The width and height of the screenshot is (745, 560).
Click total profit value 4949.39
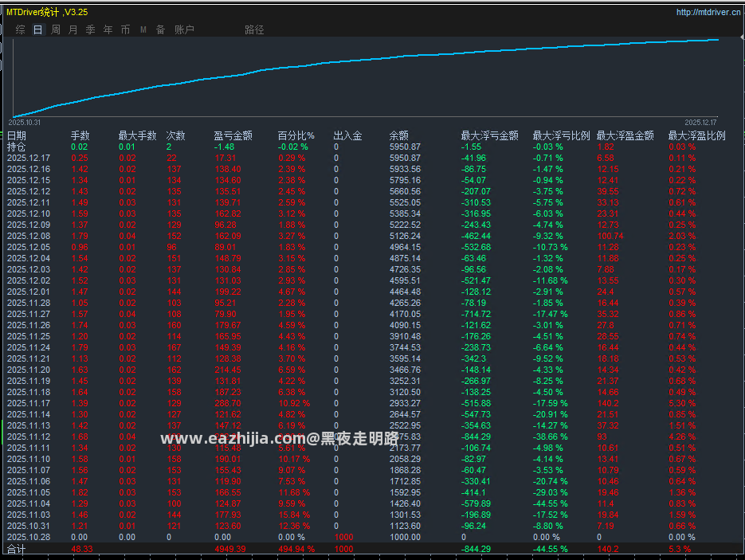click(x=230, y=549)
